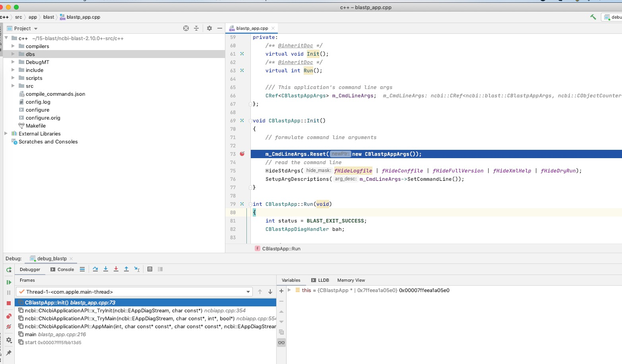Open run configuration selector

[612, 17]
